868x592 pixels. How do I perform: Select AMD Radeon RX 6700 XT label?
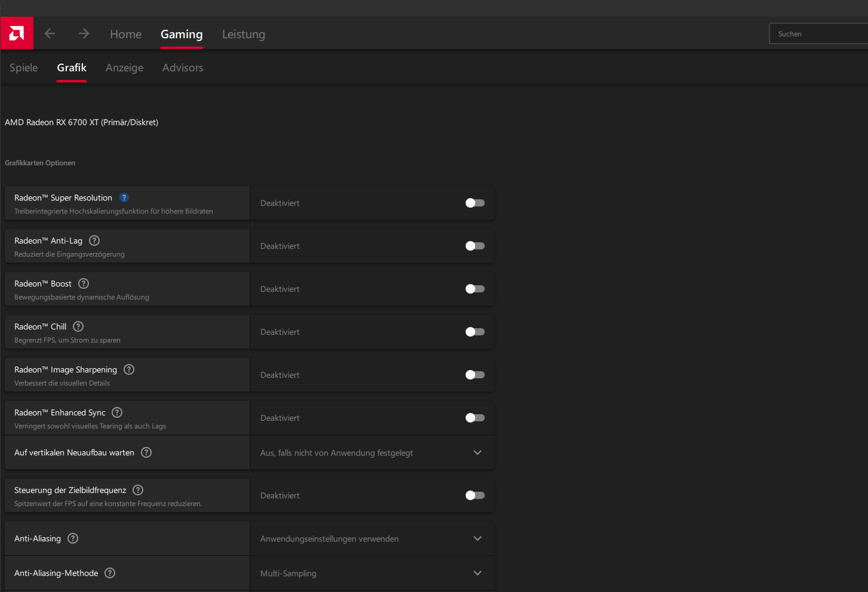[82, 122]
